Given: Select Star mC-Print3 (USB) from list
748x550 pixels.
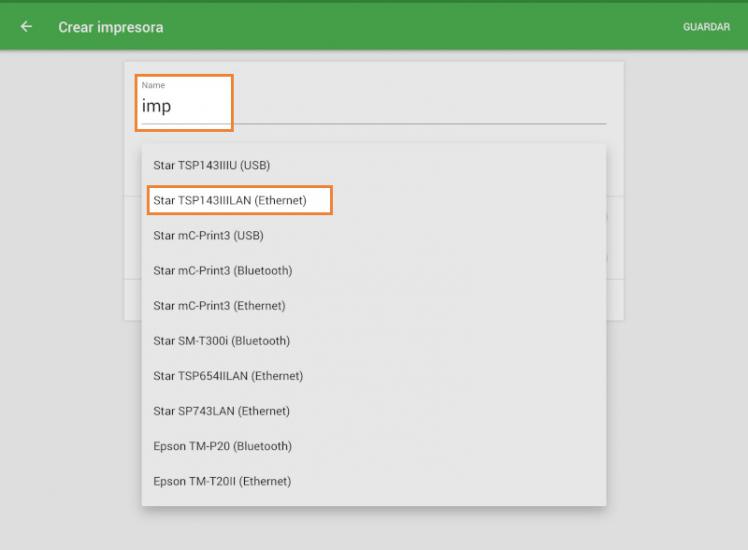Looking at the screenshot, I should pos(208,236).
